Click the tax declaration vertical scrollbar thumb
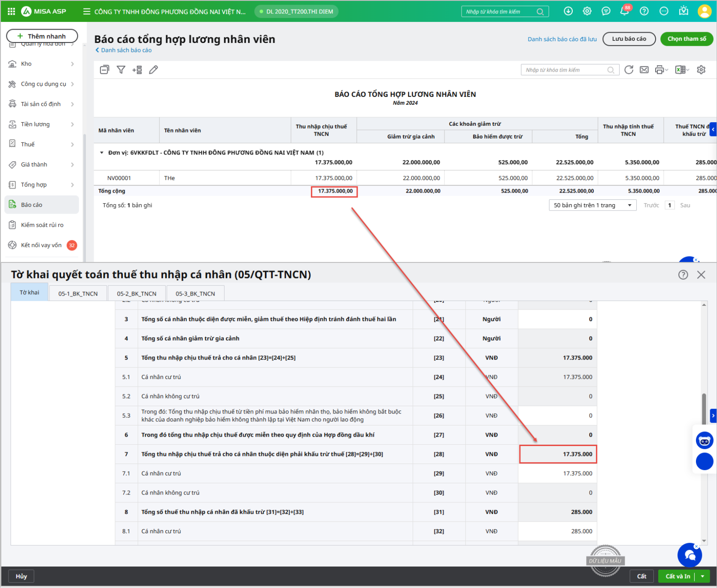Image resolution: width=717 pixels, height=588 pixels. [x=704, y=408]
